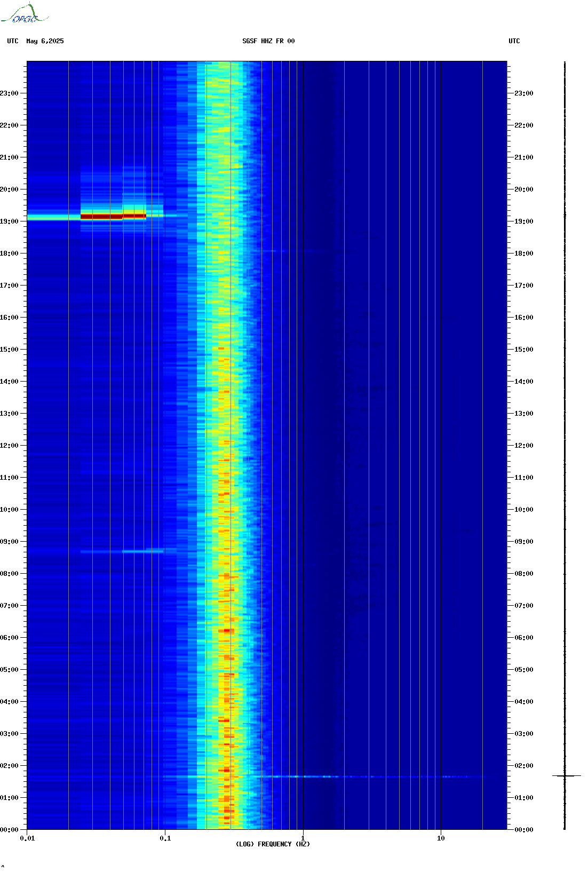
Task: Click the seismogram spike near 01:40
Action: click(x=566, y=775)
